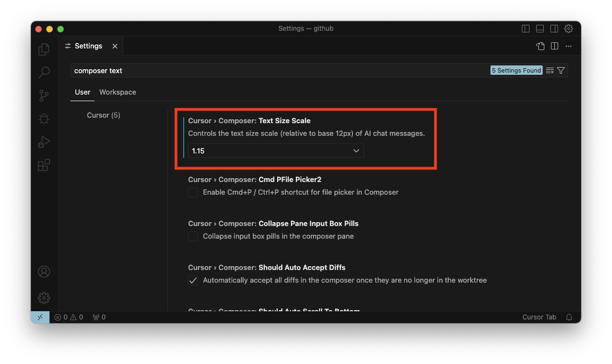Switch to the Workspace settings tab

(x=118, y=92)
